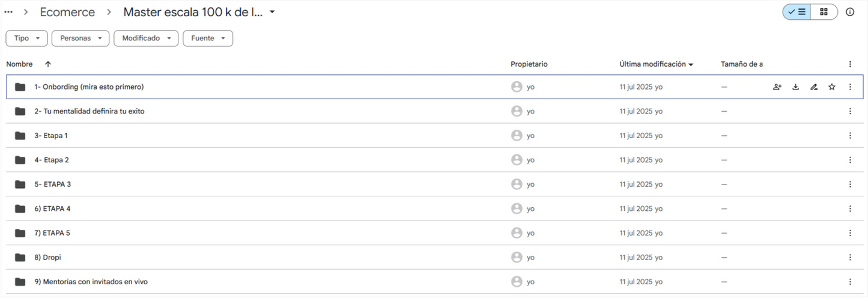Rename the Onbording folder with pencil icon
The width and height of the screenshot is (868, 298).
pos(814,87)
